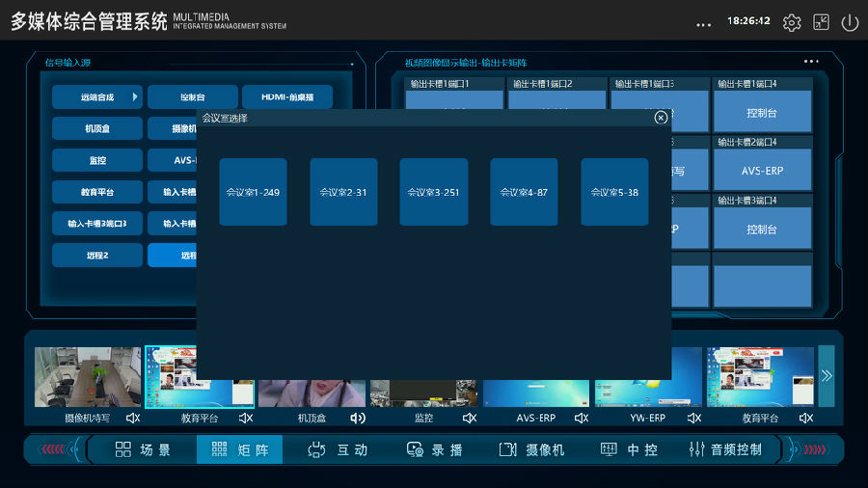Expand the 远端合成 source arrow
The height and width of the screenshot is (488, 868).
click(135, 96)
